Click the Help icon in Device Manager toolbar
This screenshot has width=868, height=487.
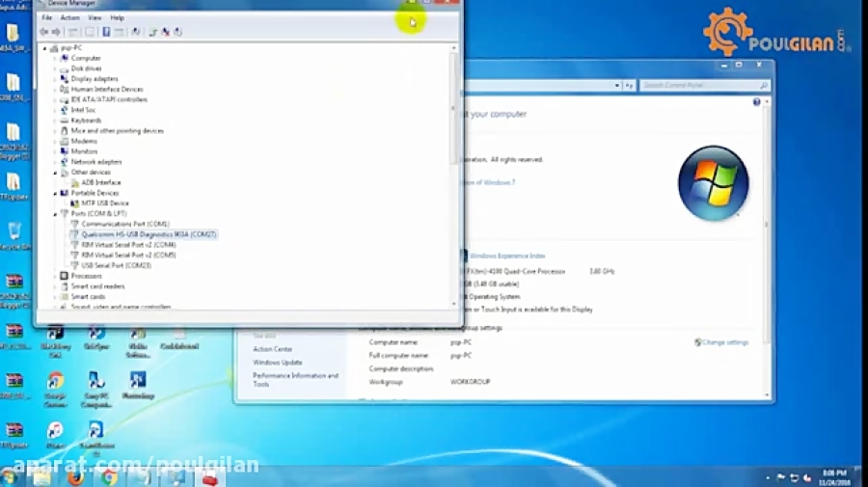coord(106,32)
